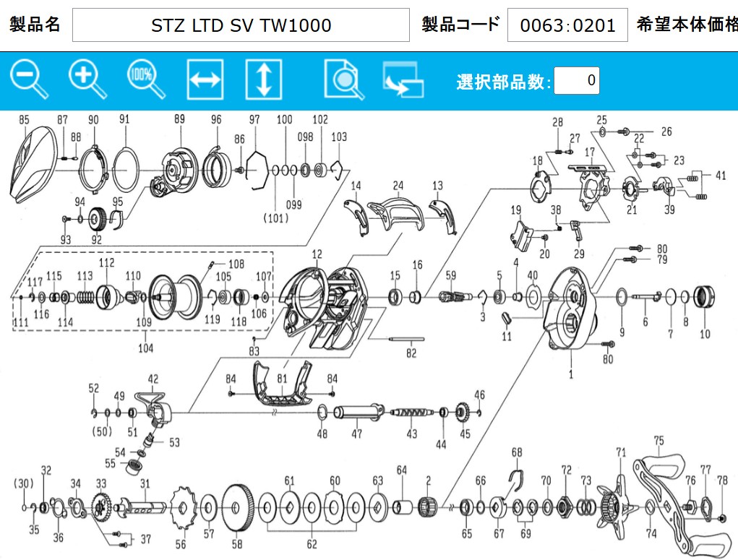Click the selected parts count field
738x560 pixels.
tap(576, 80)
